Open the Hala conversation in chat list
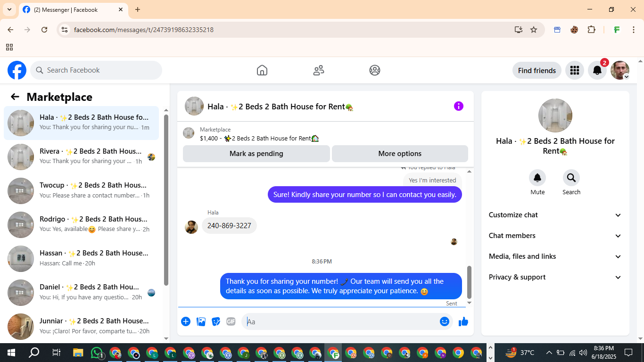This screenshot has width=644, height=362. [x=82, y=123]
